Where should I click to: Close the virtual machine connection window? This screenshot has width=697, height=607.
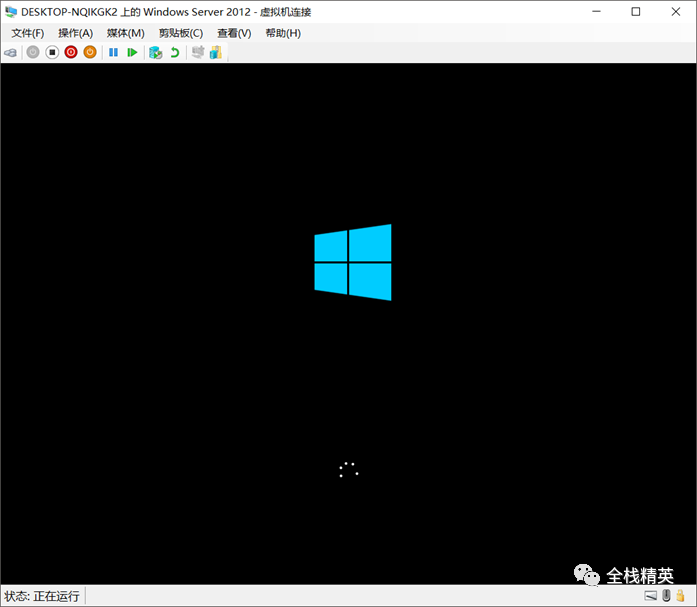[676, 12]
